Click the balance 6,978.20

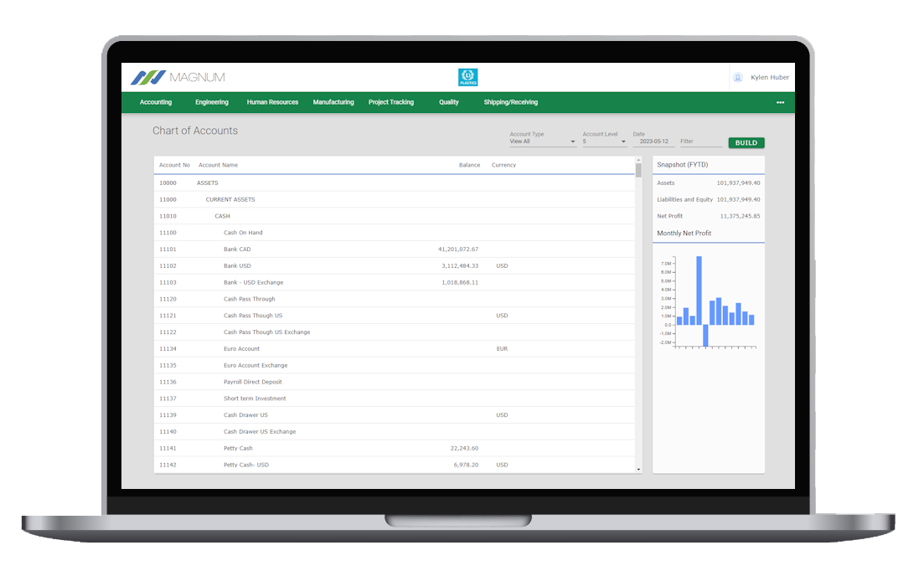click(466, 465)
